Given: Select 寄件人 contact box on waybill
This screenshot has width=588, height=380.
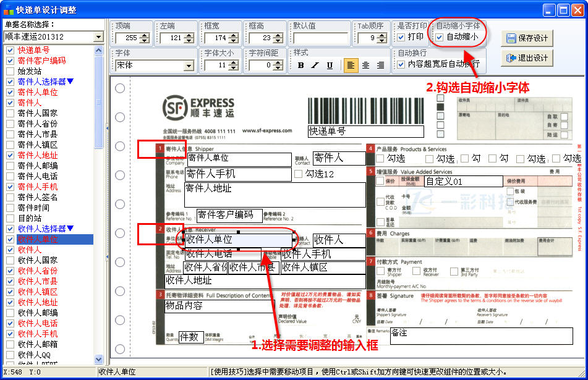Looking at the screenshot, I should [339, 159].
